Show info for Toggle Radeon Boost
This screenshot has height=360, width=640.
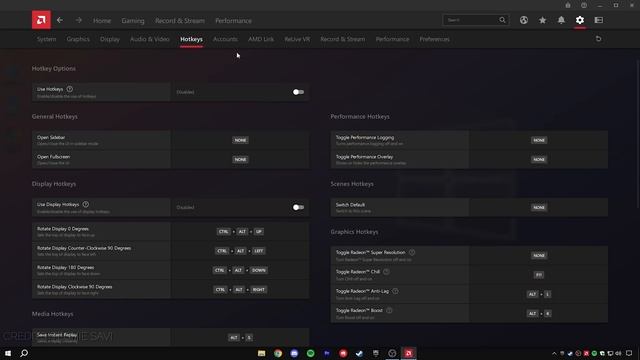point(389,310)
